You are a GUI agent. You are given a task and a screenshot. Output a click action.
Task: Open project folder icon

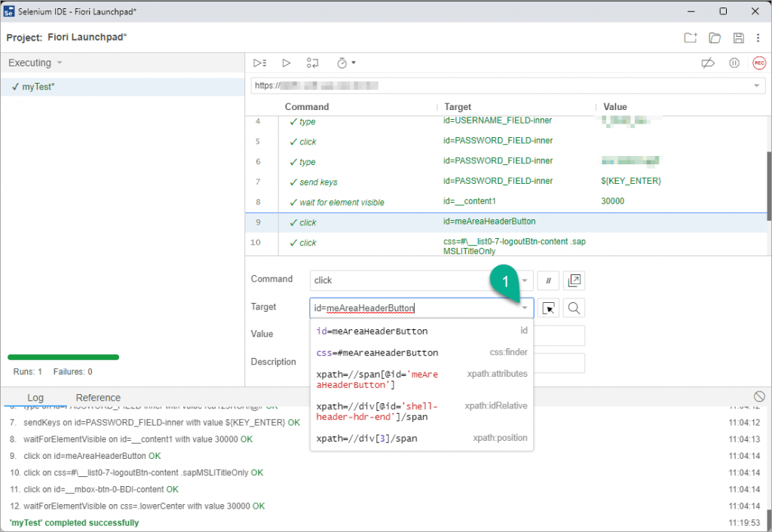click(x=715, y=38)
